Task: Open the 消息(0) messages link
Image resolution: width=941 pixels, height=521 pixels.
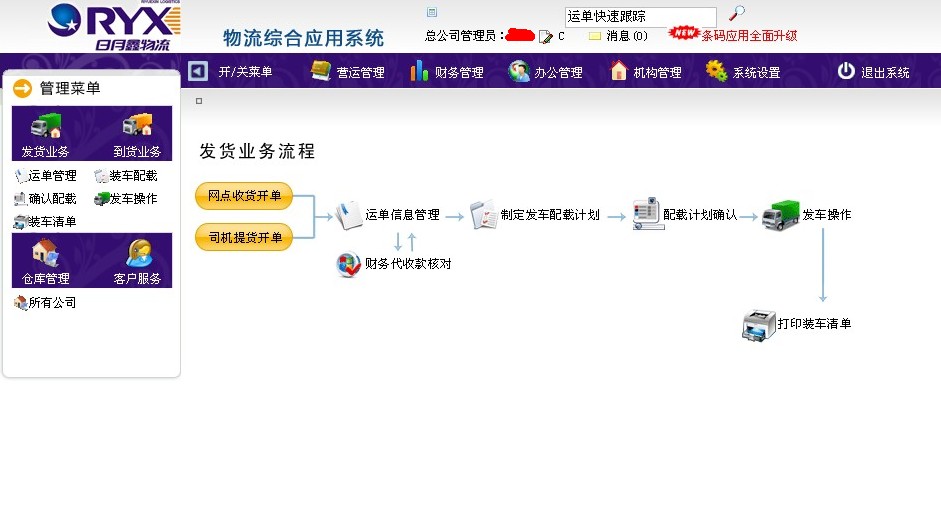Action: pos(618,36)
